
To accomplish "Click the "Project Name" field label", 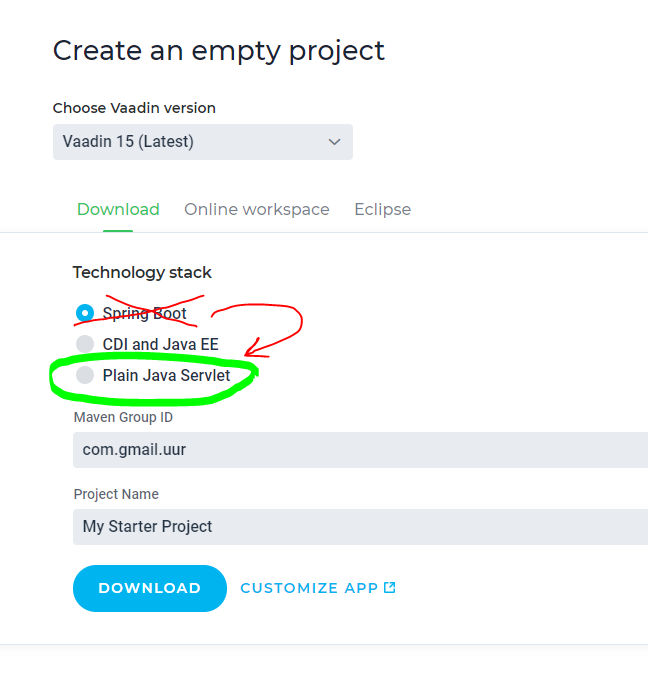I will pyautogui.click(x=116, y=494).
